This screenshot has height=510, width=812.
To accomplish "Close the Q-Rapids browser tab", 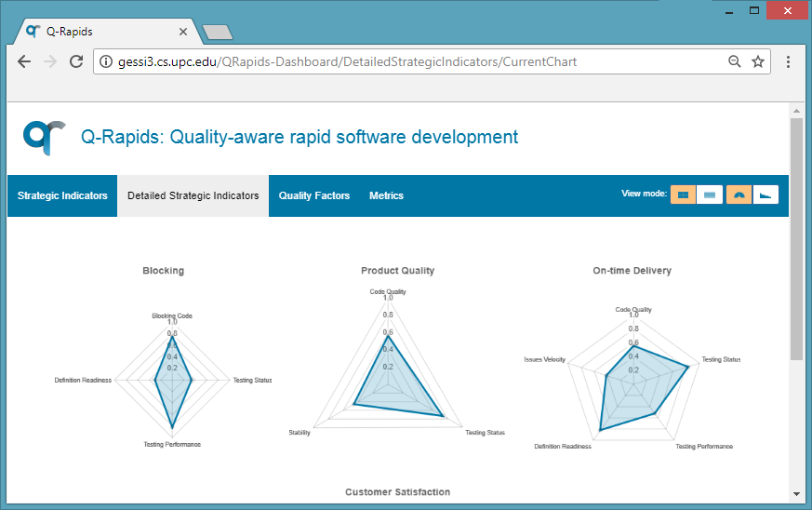I will [183, 31].
